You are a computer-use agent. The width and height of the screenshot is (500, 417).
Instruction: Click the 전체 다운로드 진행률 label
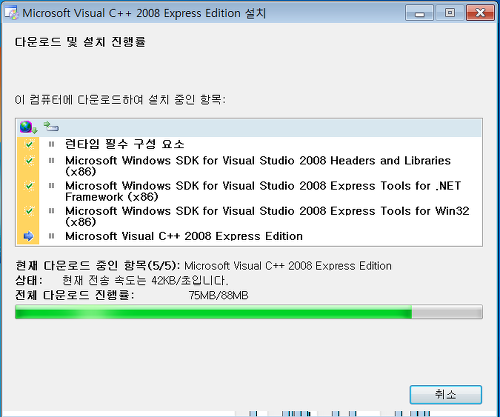[75, 295]
